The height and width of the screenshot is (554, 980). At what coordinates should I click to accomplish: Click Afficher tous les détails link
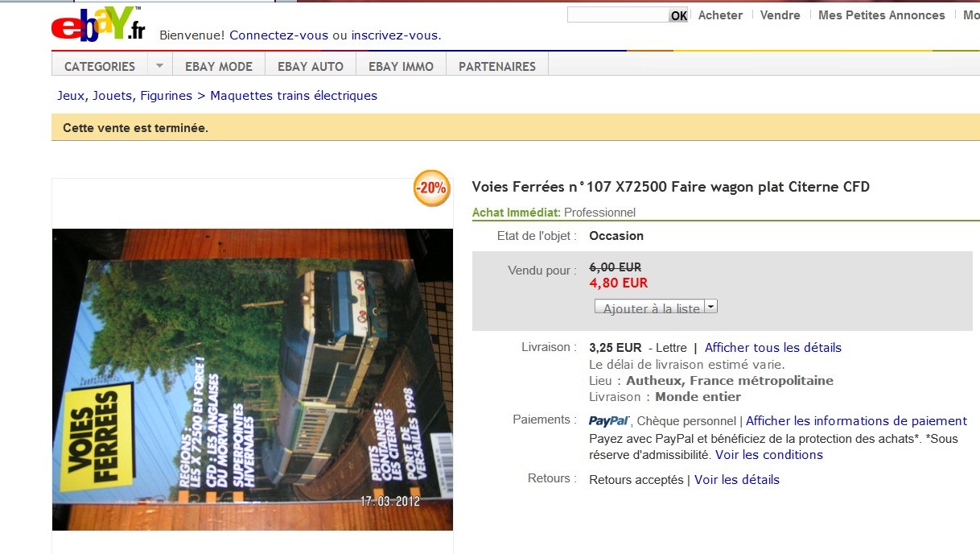[773, 348]
